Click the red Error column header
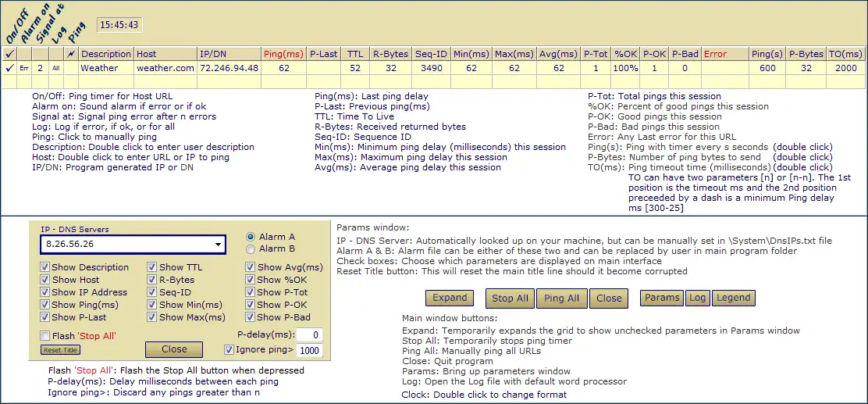Screen dimensions: 868x404 coord(725,55)
